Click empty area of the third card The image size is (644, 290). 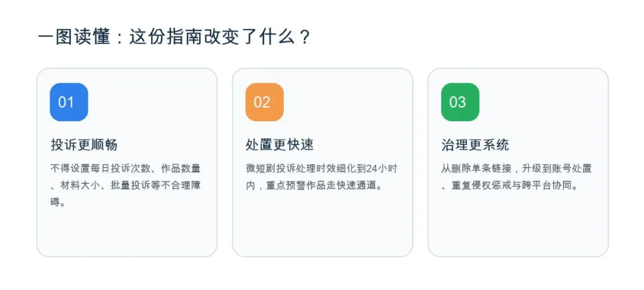pyautogui.click(x=518, y=224)
